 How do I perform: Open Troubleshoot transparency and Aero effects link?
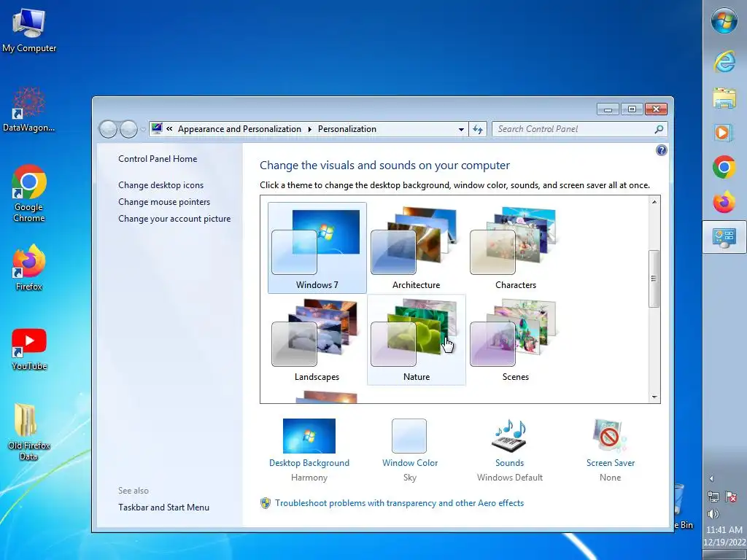[x=399, y=503]
